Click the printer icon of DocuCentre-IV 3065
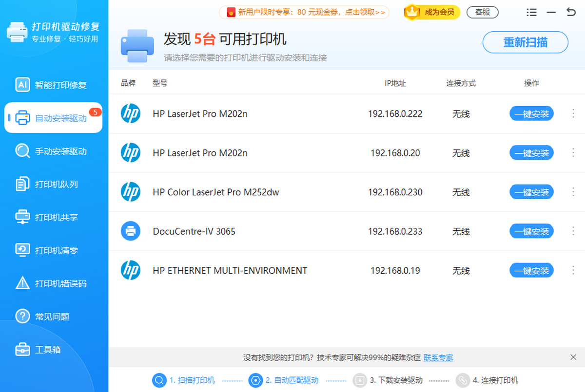This screenshot has height=392, width=585. (x=131, y=231)
